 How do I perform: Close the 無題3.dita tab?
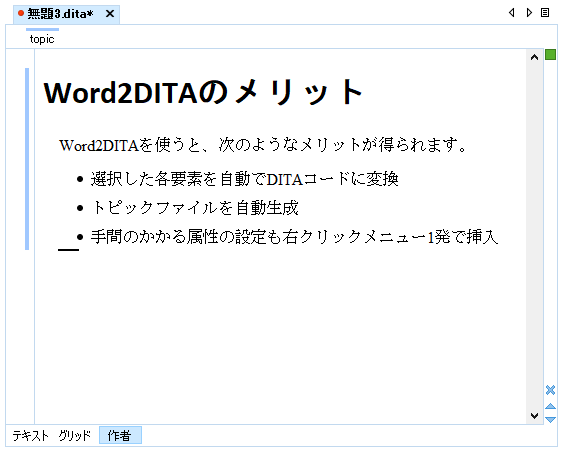click(110, 14)
